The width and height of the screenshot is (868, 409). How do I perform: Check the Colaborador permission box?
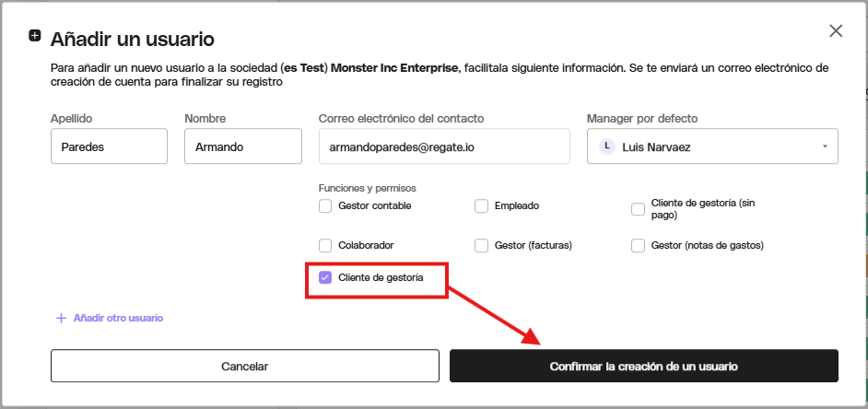pyautogui.click(x=325, y=245)
